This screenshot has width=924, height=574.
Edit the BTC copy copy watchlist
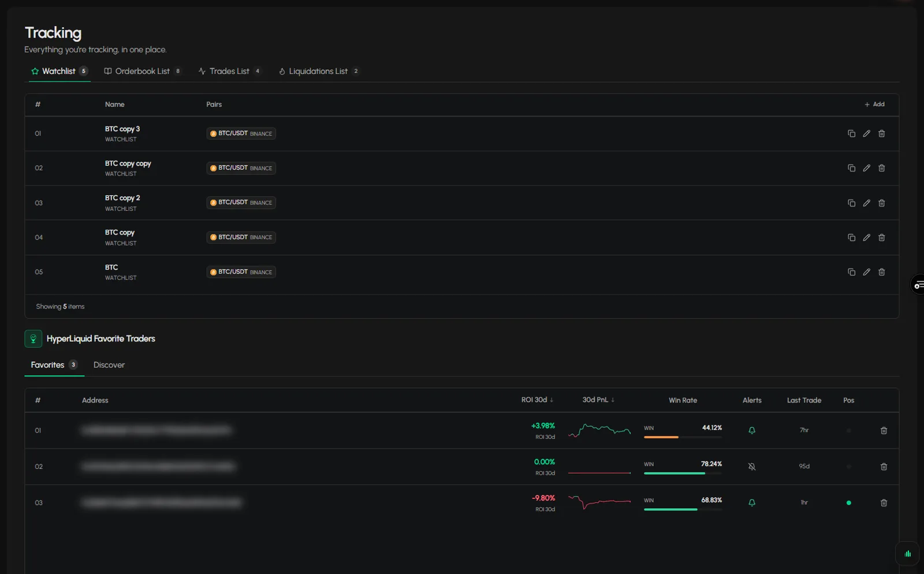click(866, 168)
